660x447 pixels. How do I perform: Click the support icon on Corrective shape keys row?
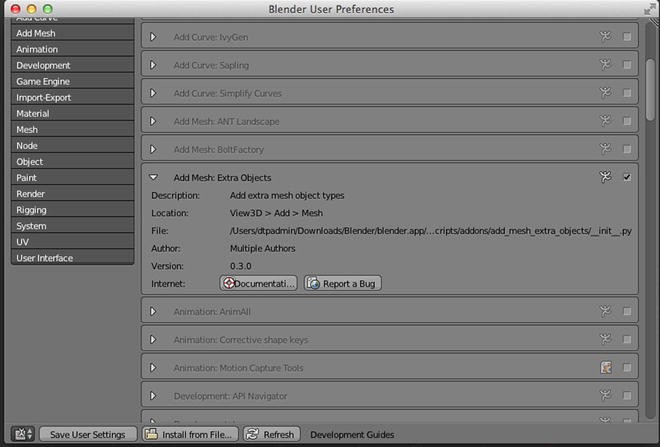[605, 339]
